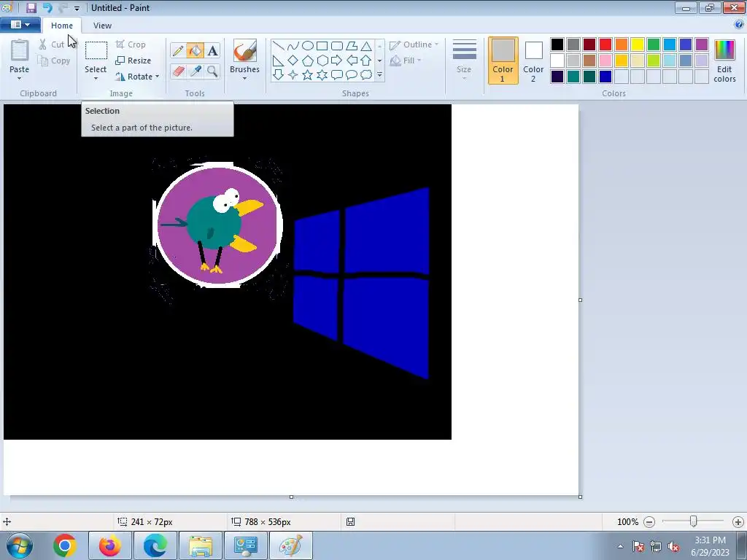Click the zoom out minus button
Screen dimensions: 747x560
tap(649, 522)
